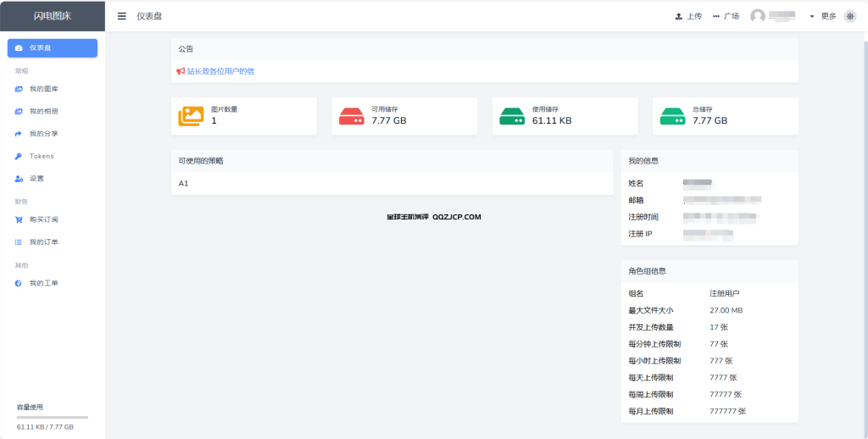Select the A1 strategy row
868x439 pixels.
(392, 183)
